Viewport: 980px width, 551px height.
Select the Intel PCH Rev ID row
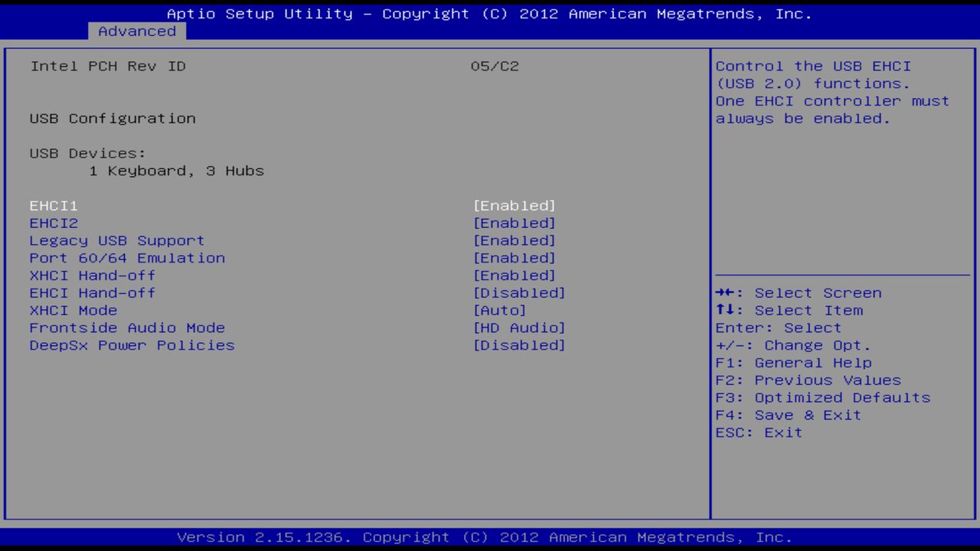(109, 66)
